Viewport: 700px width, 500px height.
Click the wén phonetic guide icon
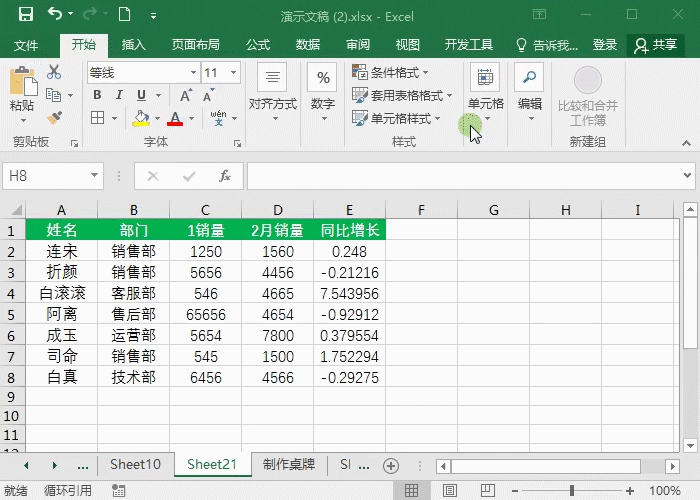[x=218, y=118]
